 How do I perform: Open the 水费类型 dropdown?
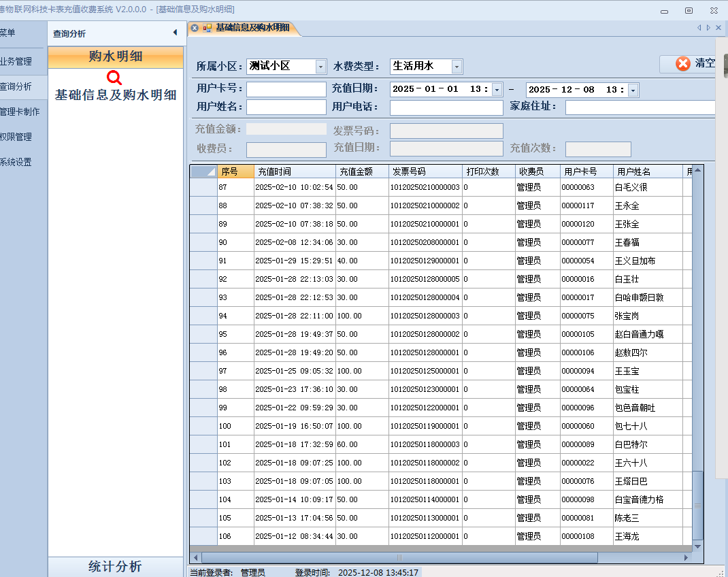pos(457,67)
